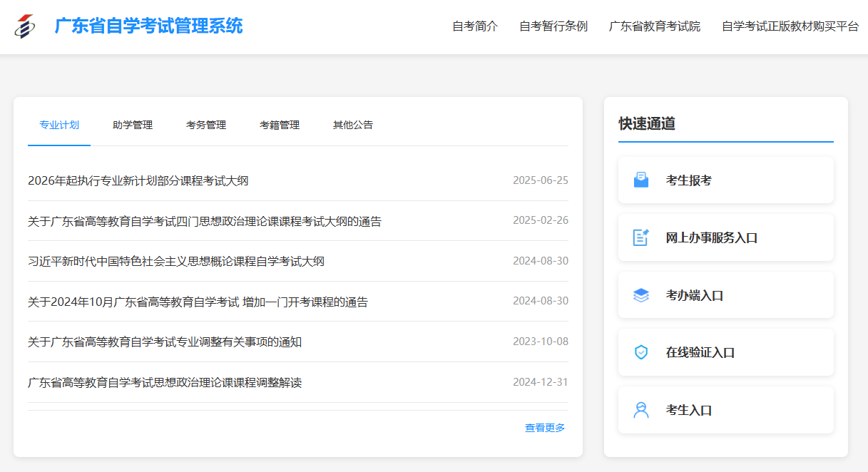The width and height of the screenshot is (868, 472).
Task: Open the 考办端入口 button
Action: [x=726, y=295]
